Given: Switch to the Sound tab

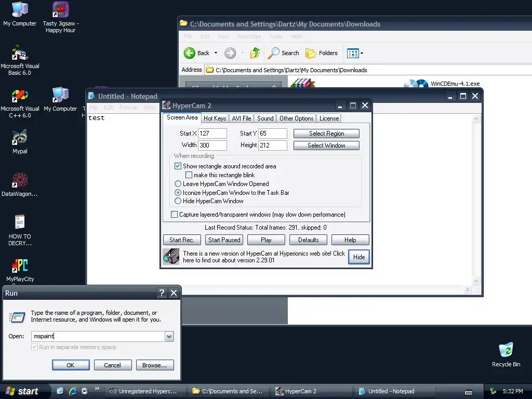Looking at the screenshot, I should click(x=265, y=118).
